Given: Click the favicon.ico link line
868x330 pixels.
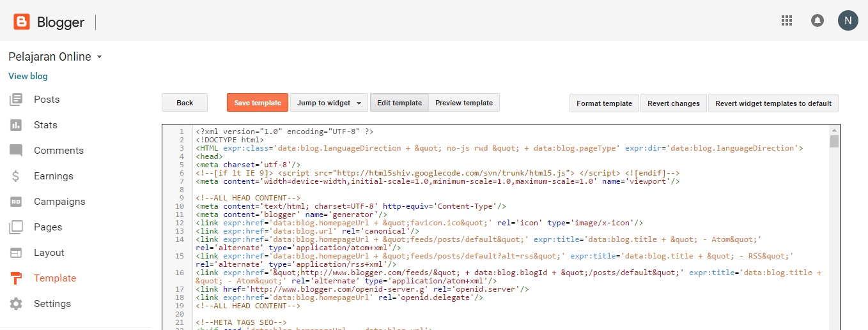Looking at the screenshot, I should coord(419,223).
